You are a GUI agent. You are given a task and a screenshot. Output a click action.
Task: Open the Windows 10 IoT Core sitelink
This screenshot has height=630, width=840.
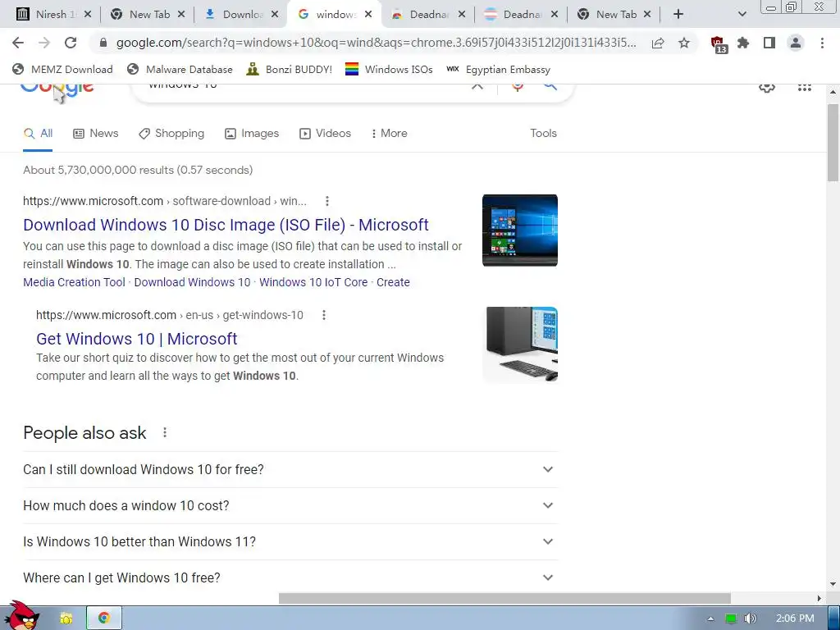click(313, 282)
